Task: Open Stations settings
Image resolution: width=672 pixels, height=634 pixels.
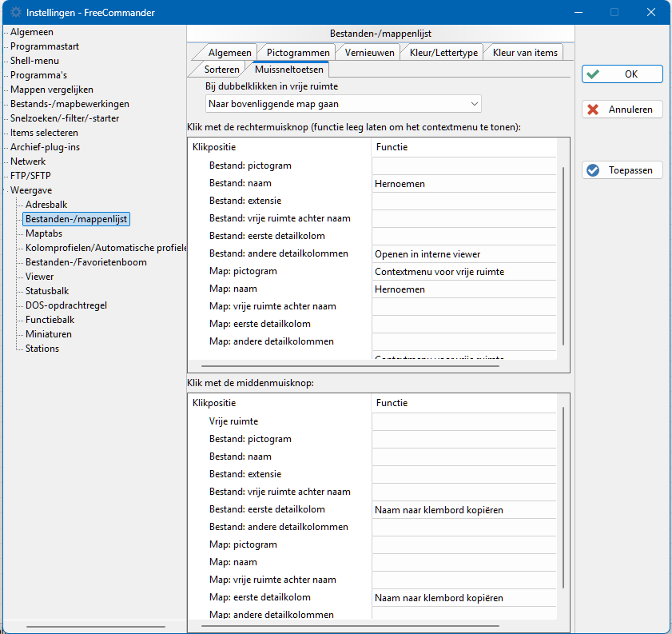Action: [x=42, y=349]
